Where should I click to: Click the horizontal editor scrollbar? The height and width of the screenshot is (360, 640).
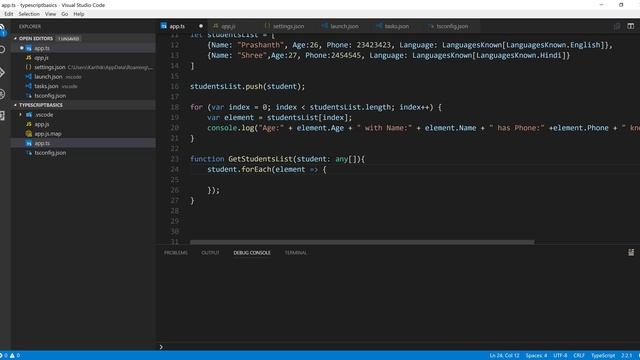[x=362, y=242]
